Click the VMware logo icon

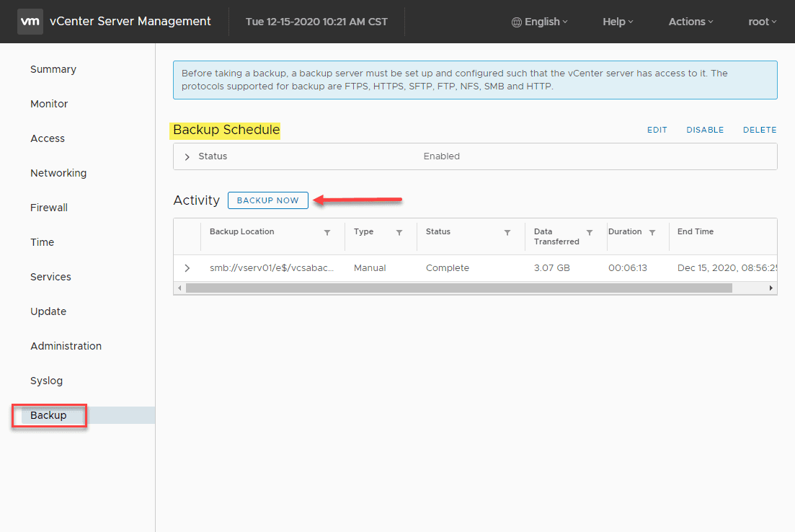click(30, 22)
